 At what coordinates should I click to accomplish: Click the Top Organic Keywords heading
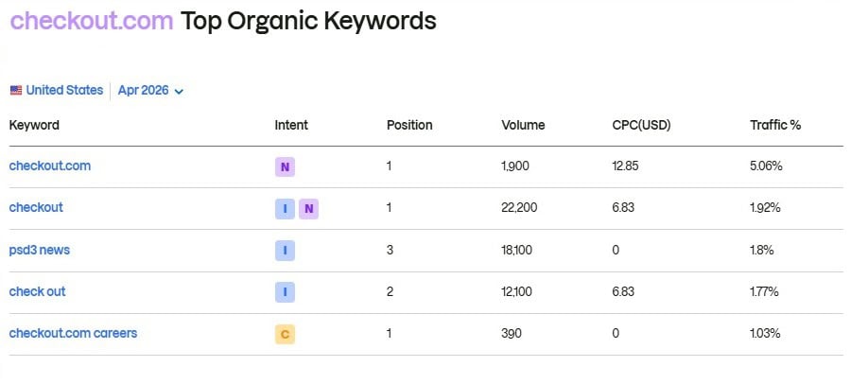point(308,21)
